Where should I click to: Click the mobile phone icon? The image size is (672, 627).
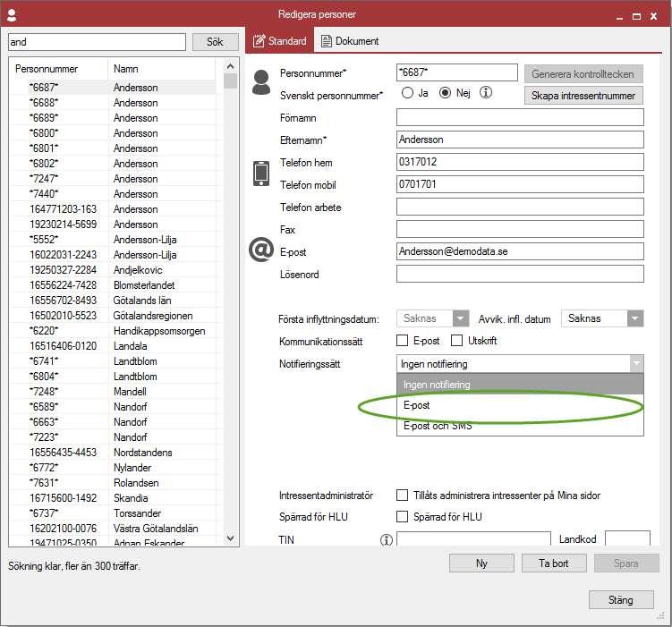pyautogui.click(x=261, y=174)
